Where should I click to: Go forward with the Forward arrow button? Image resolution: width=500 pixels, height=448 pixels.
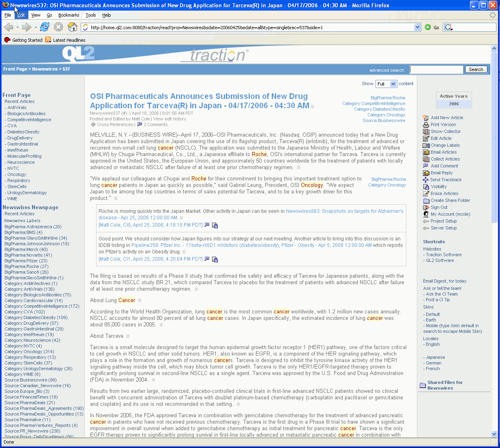click(x=26, y=27)
